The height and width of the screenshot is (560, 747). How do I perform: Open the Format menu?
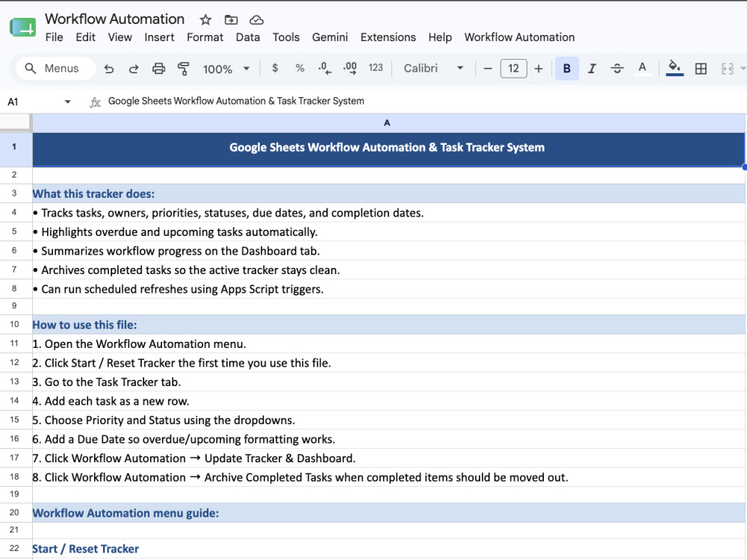tap(205, 37)
